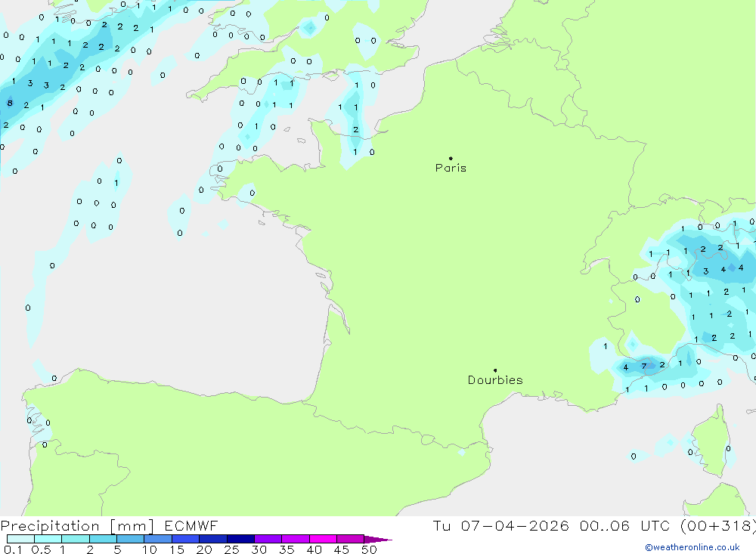Click the '8' precipitation value at the west edge

pyautogui.click(x=10, y=103)
